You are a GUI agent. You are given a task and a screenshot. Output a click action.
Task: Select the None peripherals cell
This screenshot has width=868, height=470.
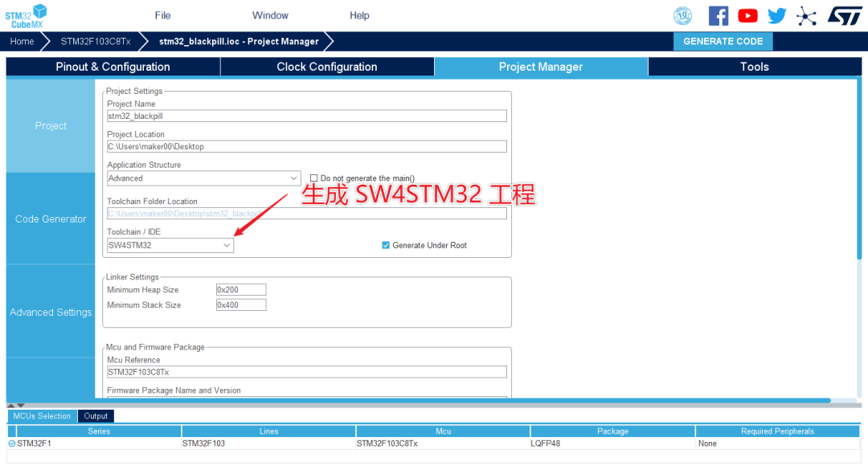(778, 443)
